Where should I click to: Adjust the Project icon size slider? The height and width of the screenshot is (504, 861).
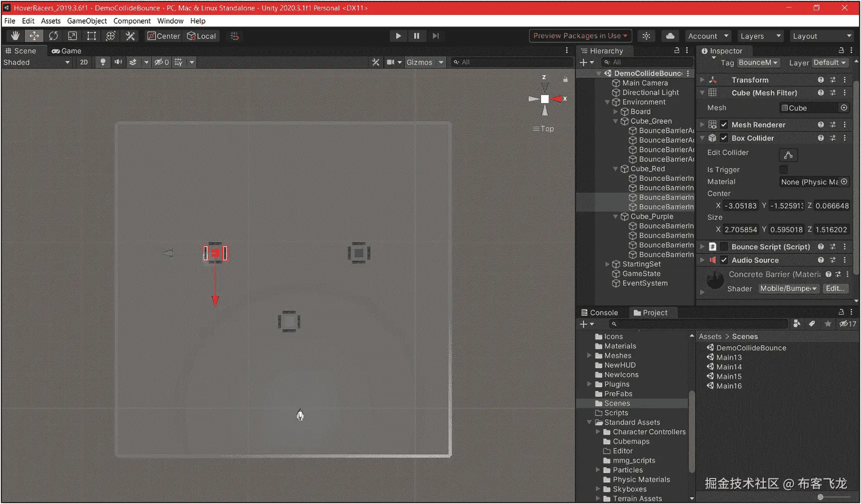click(x=835, y=497)
